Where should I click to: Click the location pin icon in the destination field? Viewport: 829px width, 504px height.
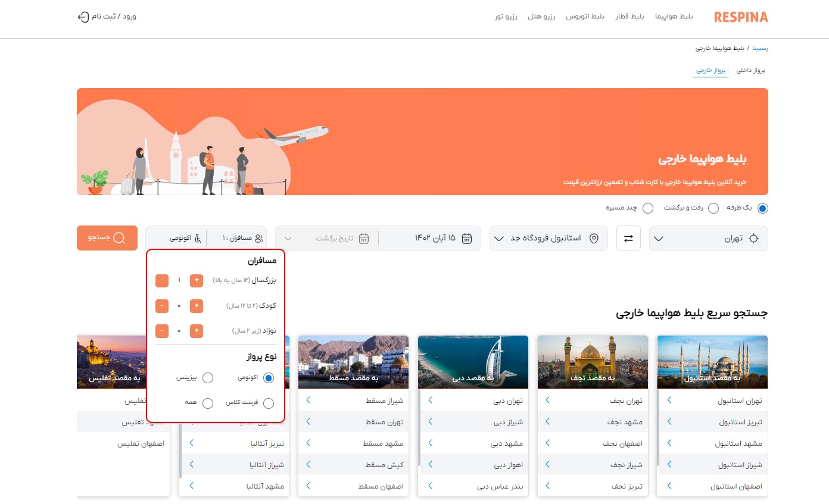pyautogui.click(x=593, y=238)
